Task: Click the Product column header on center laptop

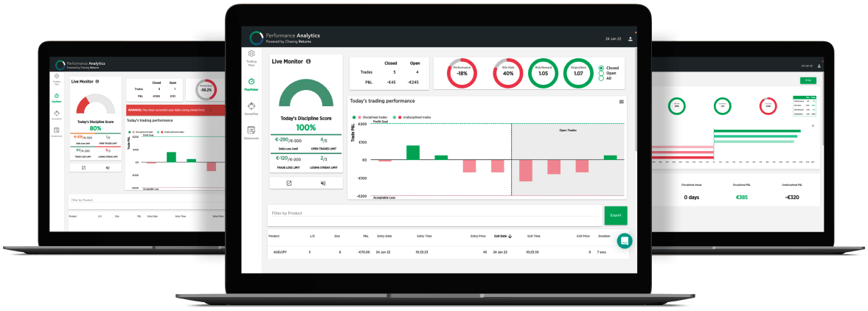Action: 274,237
